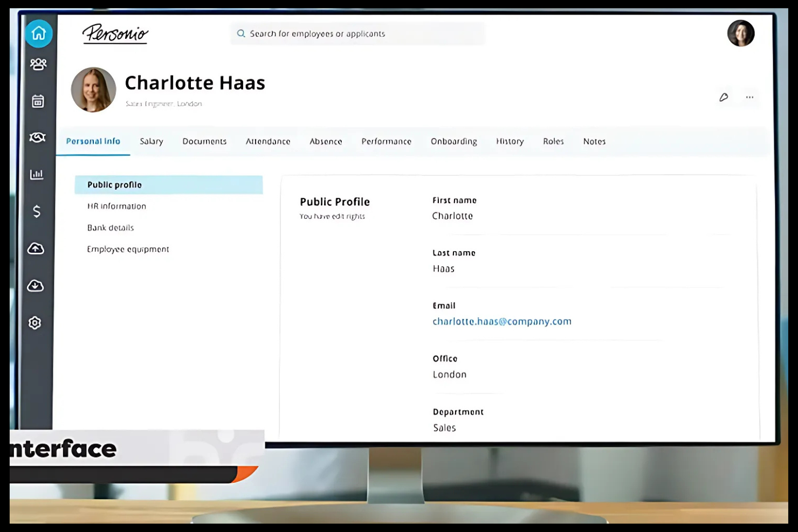Select the Onboarding tab

[x=453, y=141]
